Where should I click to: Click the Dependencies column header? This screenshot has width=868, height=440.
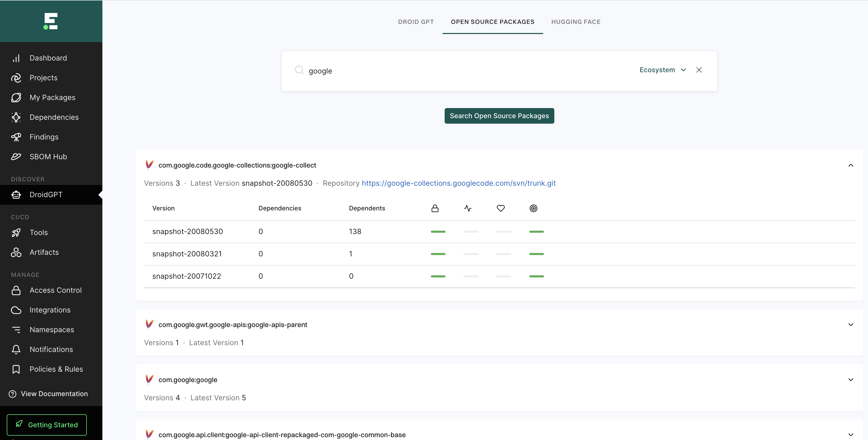pyautogui.click(x=280, y=208)
